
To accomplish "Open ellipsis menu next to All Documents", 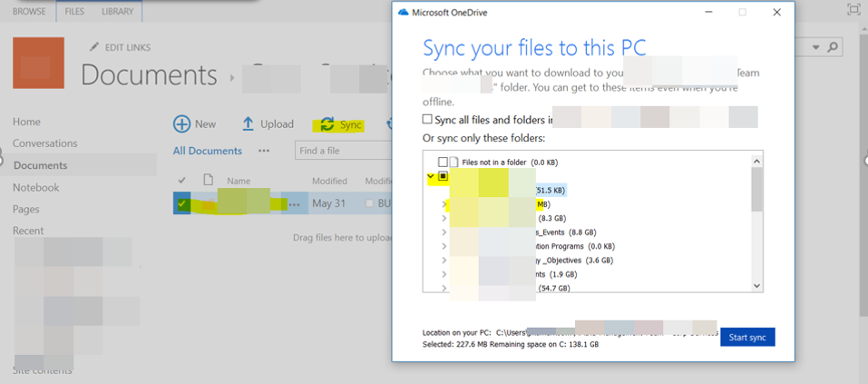I will click(264, 151).
